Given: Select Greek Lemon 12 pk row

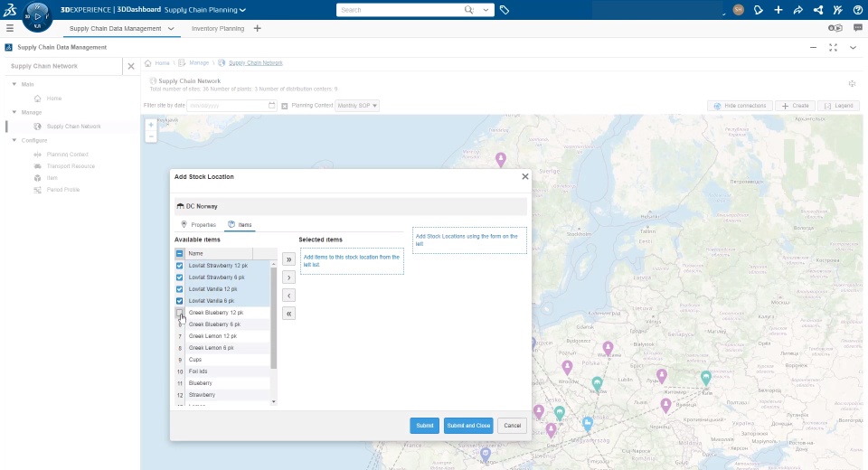Looking at the screenshot, I should (222, 336).
